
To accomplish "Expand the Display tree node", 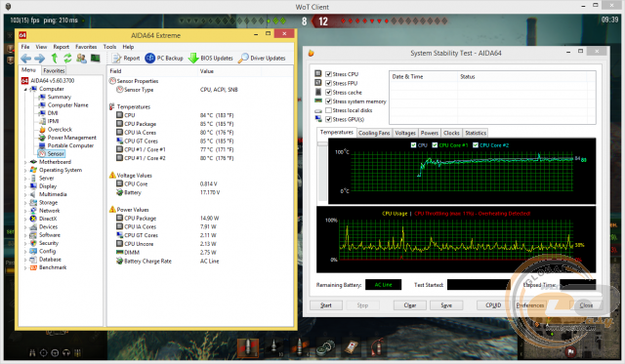I will click(x=25, y=186).
